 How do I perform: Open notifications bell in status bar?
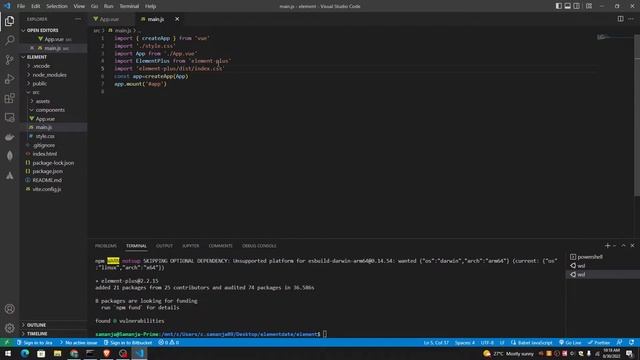click(x=631, y=342)
